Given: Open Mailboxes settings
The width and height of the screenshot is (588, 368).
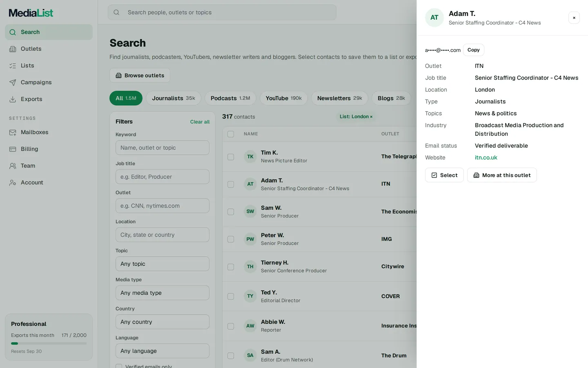Looking at the screenshot, I should pyautogui.click(x=49, y=132).
